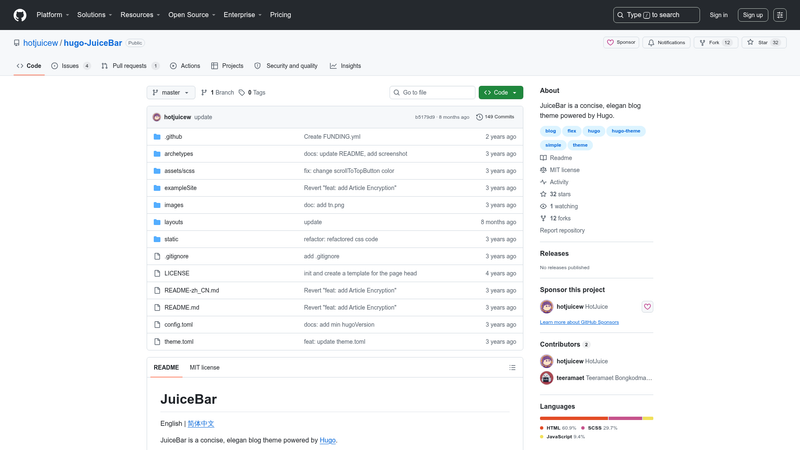Open the Insights tab

(x=345, y=66)
